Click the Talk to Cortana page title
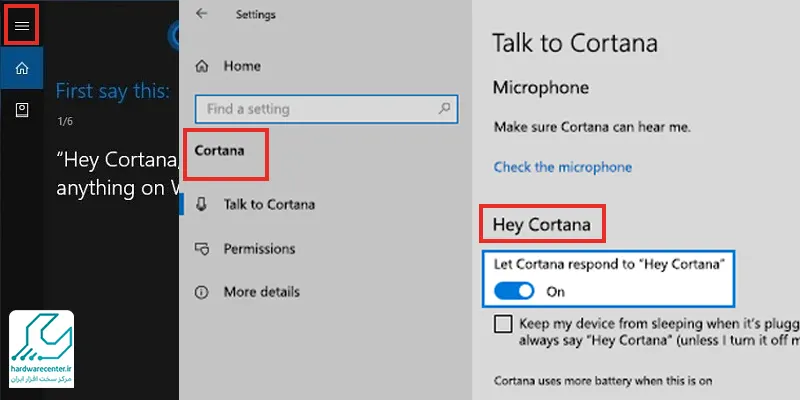This screenshot has height=400, width=800. [x=575, y=43]
